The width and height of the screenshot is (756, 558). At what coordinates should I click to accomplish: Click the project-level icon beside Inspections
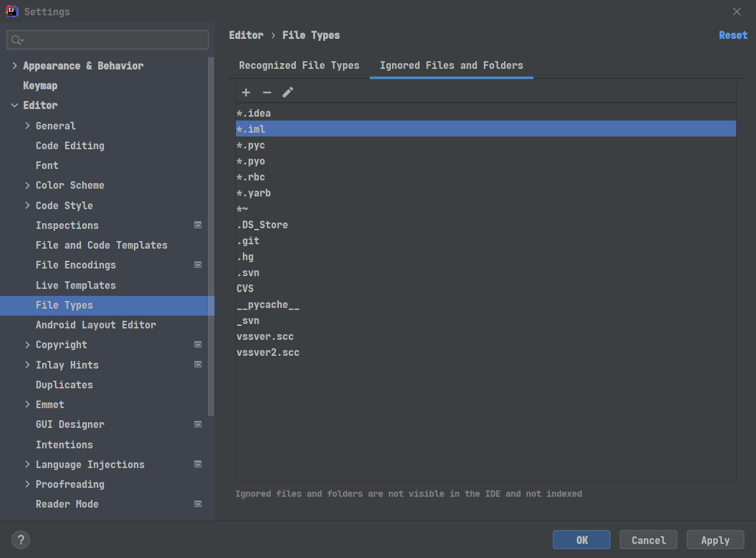click(x=198, y=225)
